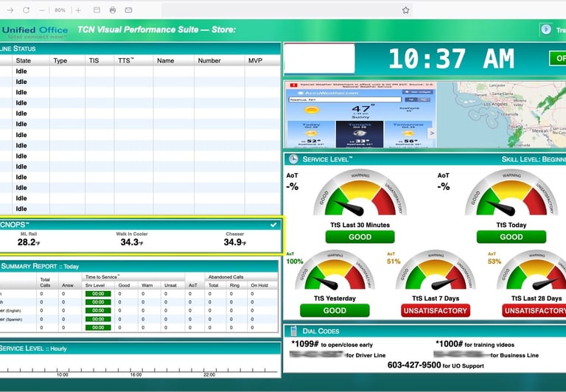The height and width of the screenshot is (392, 566).
Task: Click the AccuWeather location search field
Action: 345,99
